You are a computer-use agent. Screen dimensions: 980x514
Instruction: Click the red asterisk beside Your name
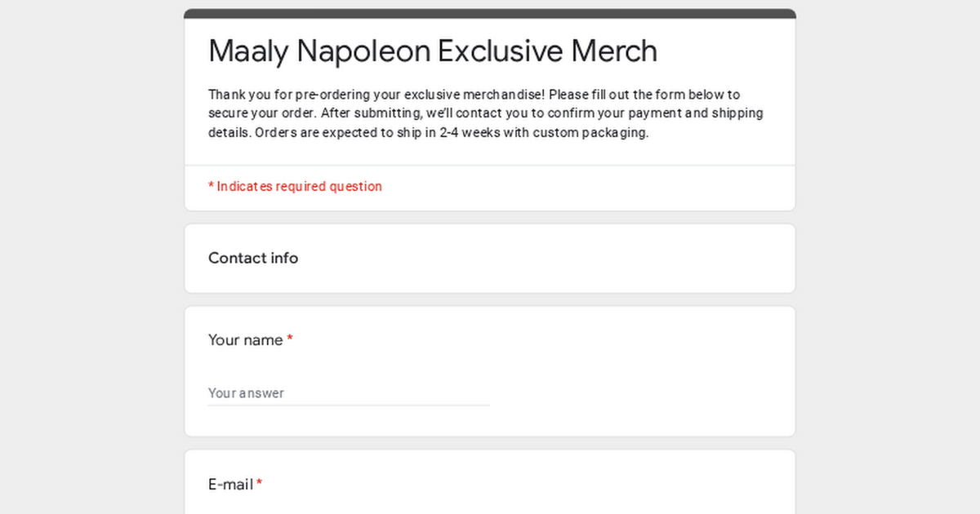[x=290, y=339]
